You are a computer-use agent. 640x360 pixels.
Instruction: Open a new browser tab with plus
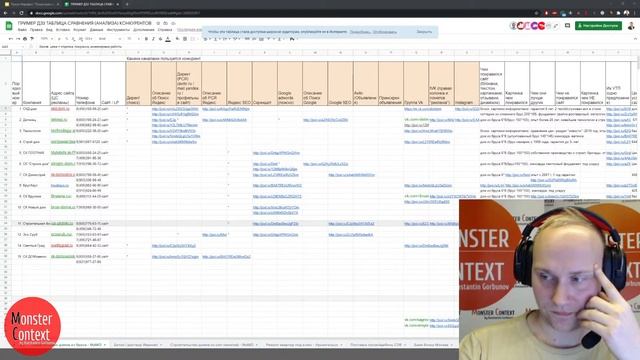127,4
